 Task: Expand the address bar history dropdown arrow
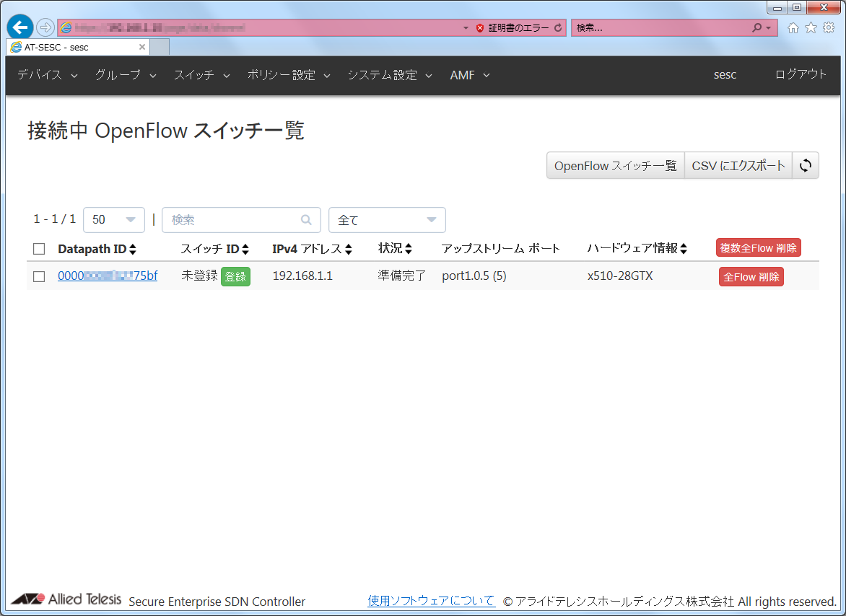pyautogui.click(x=466, y=28)
